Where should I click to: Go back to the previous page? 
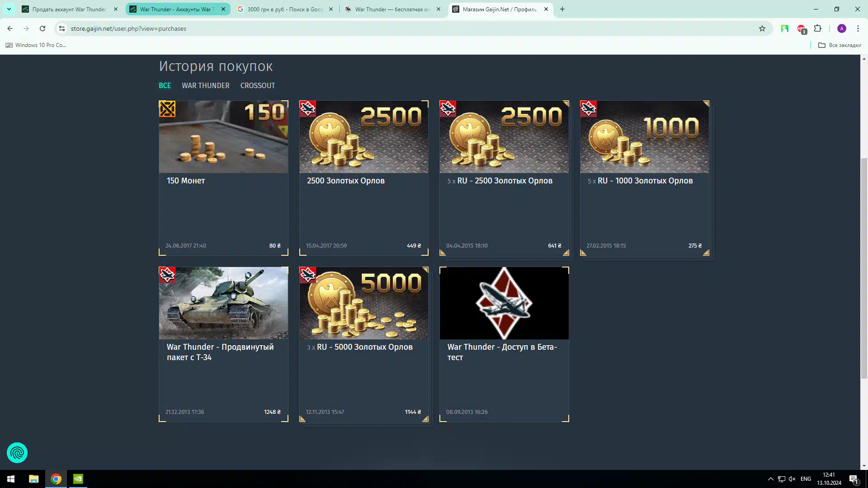click(10, 28)
